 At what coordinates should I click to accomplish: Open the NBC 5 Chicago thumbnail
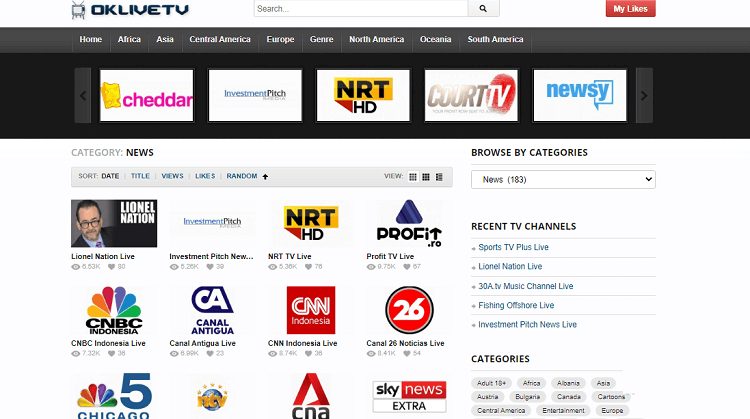click(114, 396)
